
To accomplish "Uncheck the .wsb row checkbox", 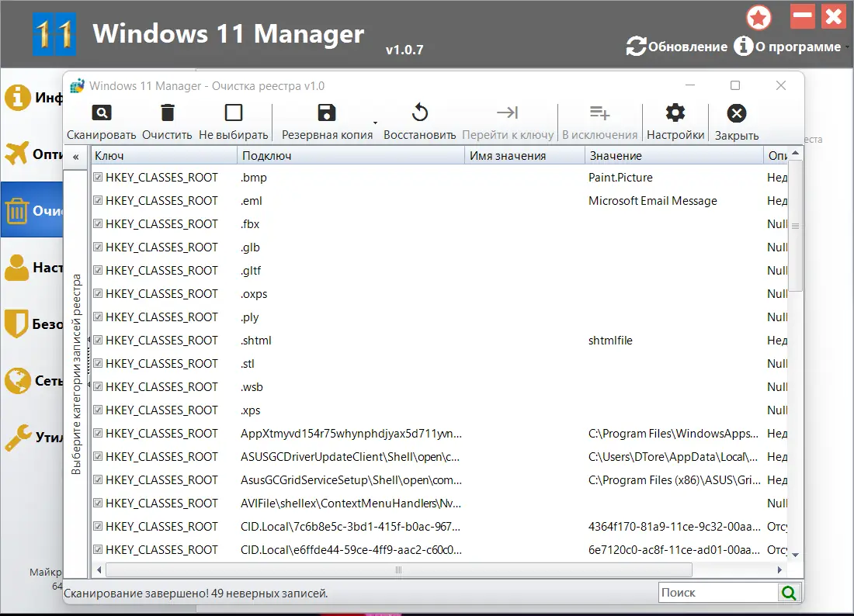I will (98, 386).
